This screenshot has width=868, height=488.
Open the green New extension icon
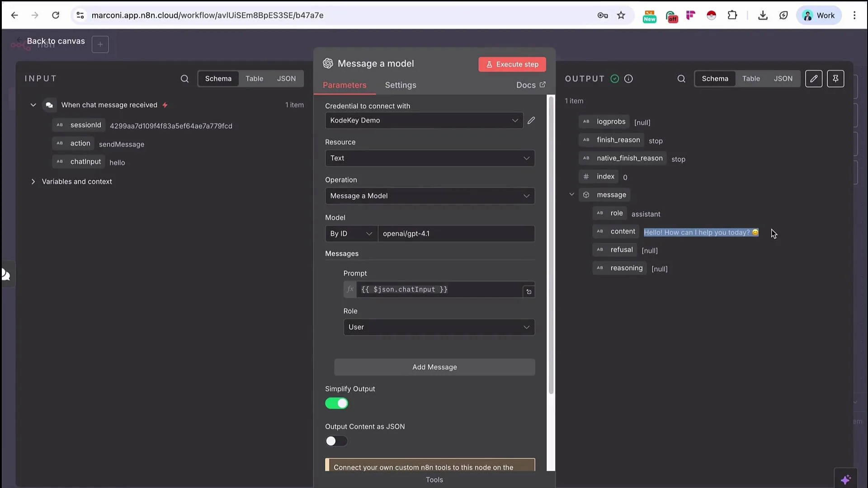pyautogui.click(x=649, y=16)
